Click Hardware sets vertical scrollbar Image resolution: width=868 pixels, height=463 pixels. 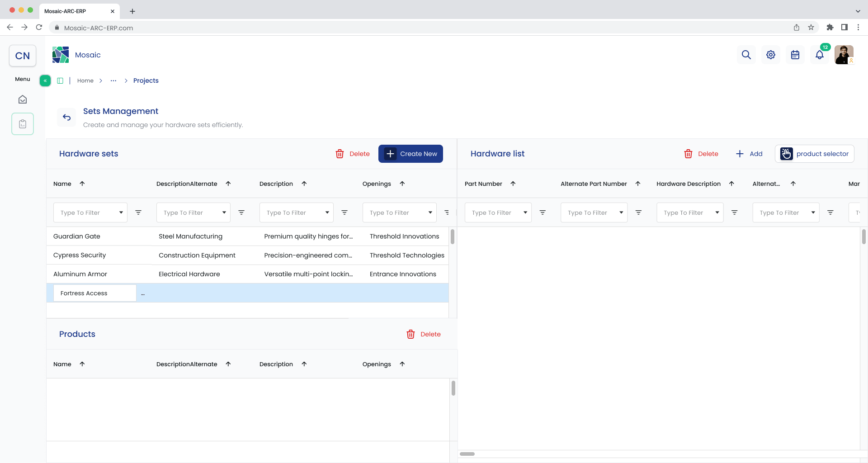point(453,236)
